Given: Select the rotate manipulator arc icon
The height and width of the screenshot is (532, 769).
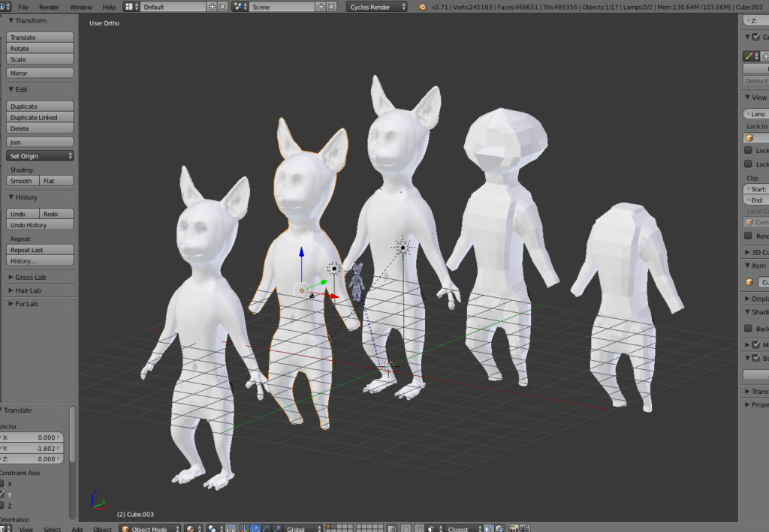Looking at the screenshot, I should click(x=267, y=528).
